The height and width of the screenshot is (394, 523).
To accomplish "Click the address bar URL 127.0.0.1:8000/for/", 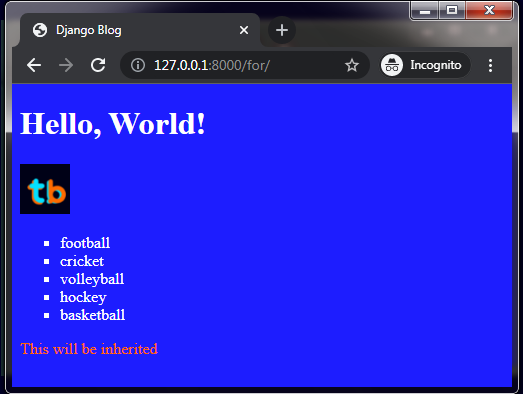I will (x=212, y=65).
